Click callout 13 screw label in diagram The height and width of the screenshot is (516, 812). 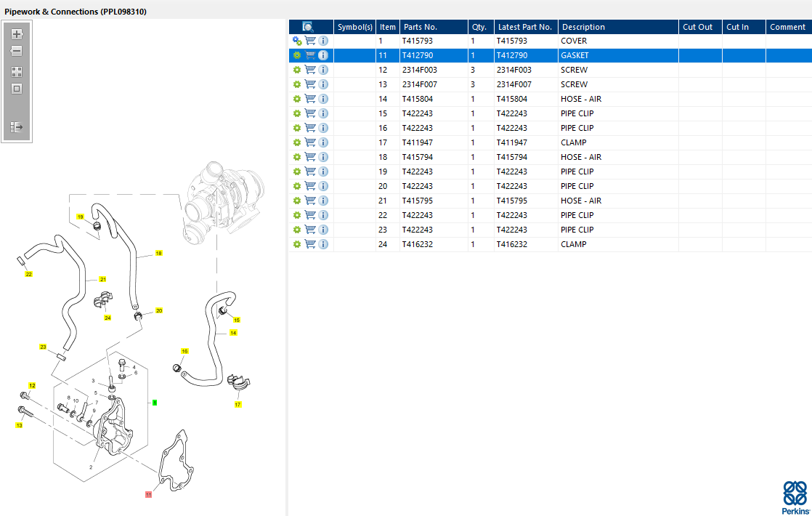pyautogui.click(x=19, y=425)
